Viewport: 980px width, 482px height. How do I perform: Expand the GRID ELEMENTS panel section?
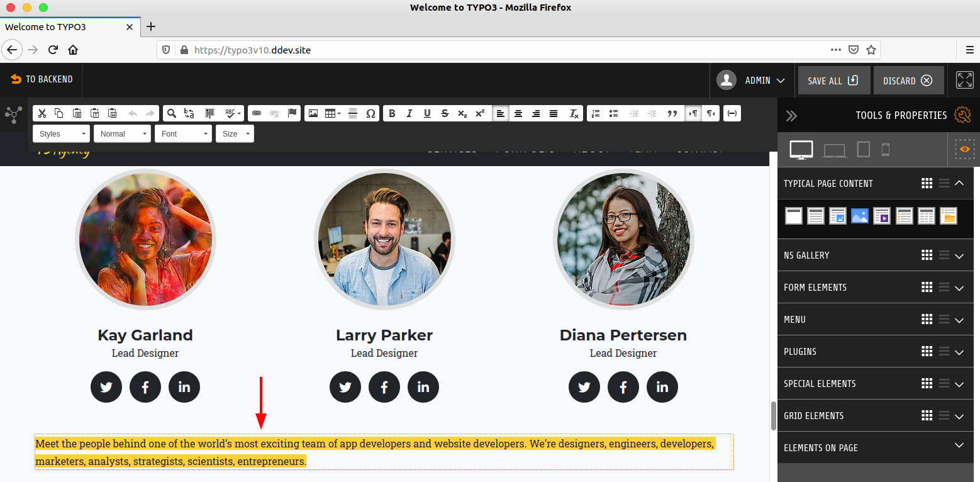pyautogui.click(x=959, y=415)
